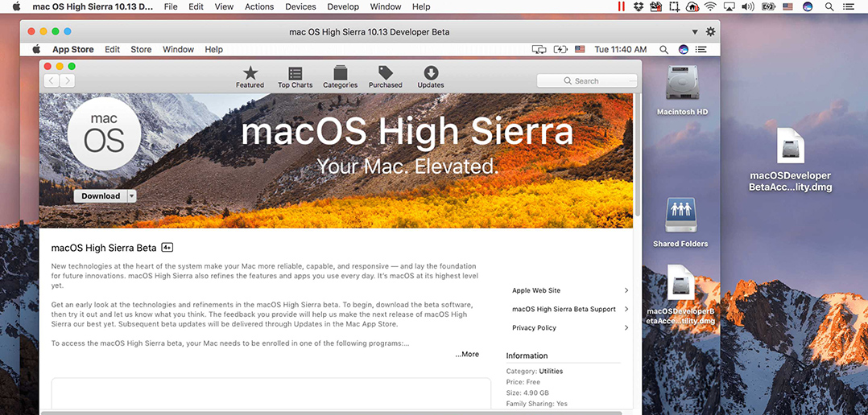868x415 pixels.
Task: Open the Store menu
Action: [141, 49]
